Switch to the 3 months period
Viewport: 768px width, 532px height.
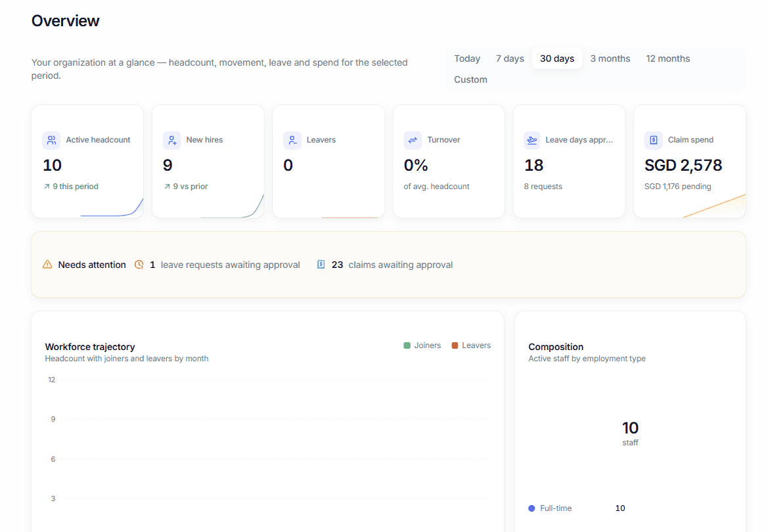click(x=610, y=59)
